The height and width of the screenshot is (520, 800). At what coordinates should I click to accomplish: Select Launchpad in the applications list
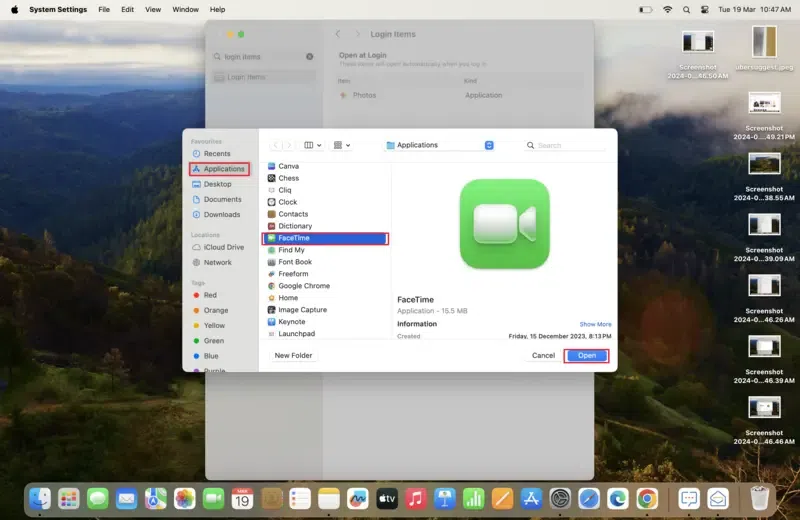tap(326, 334)
